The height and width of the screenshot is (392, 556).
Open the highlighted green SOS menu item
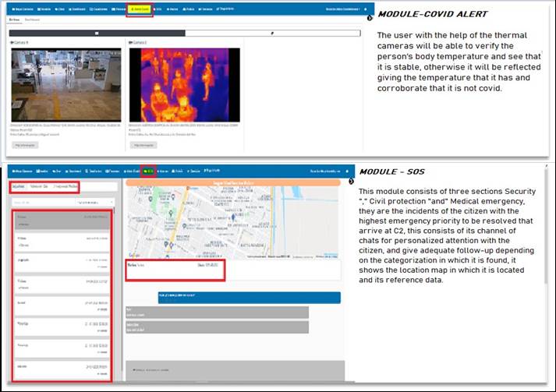148,170
